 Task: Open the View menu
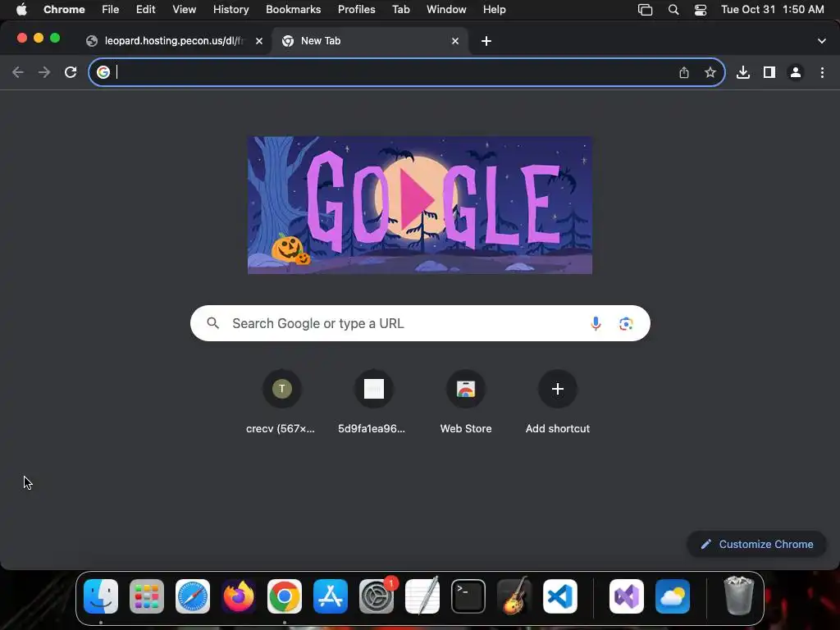pyautogui.click(x=185, y=10)
